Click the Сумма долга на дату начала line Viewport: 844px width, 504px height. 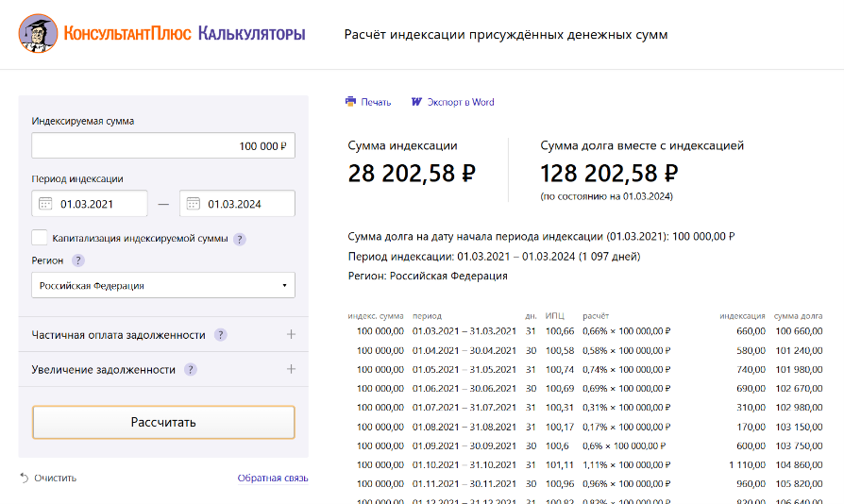pyautogui.click(x=542, y=236)
